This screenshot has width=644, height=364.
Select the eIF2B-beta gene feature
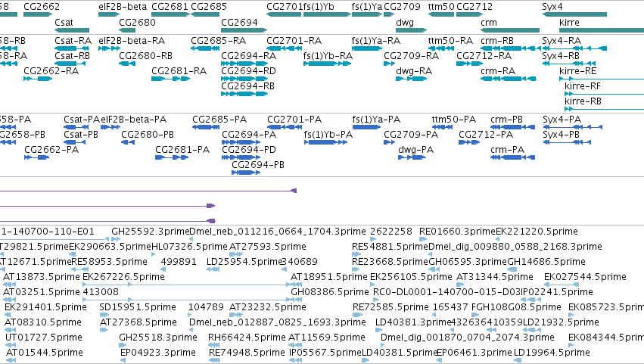coord(109,14)
